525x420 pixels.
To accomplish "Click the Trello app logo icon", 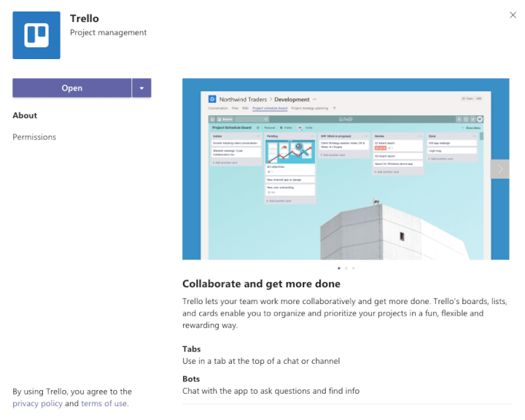I will click(x=36, y=35).
